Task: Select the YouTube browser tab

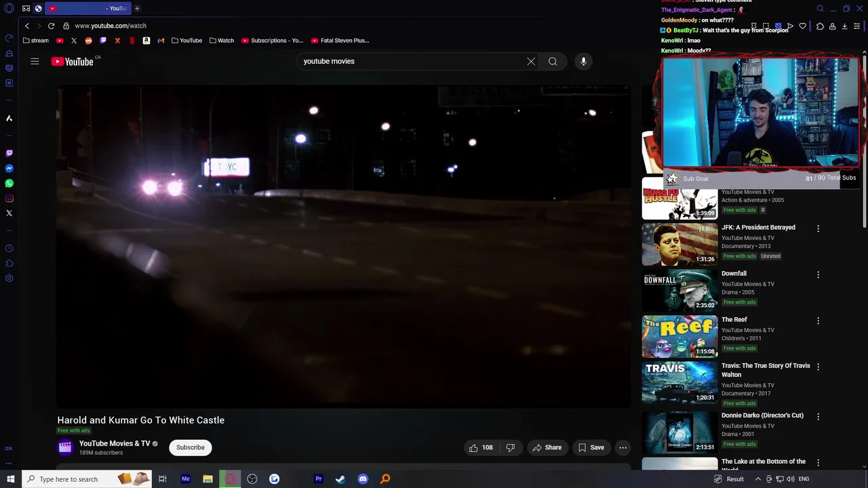Action: [87, 8]
